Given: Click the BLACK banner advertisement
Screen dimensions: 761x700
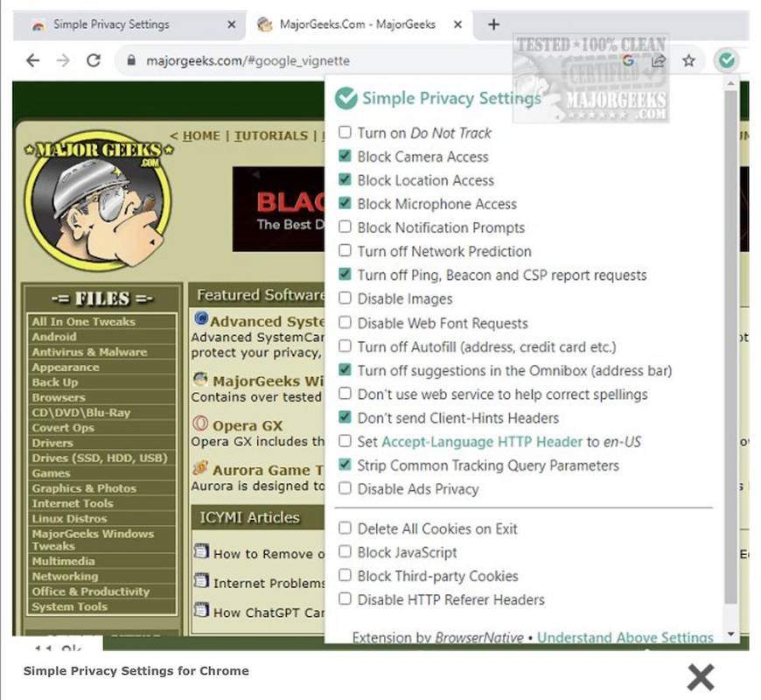Looking at the screenshot, I should (x=278, y=209).
